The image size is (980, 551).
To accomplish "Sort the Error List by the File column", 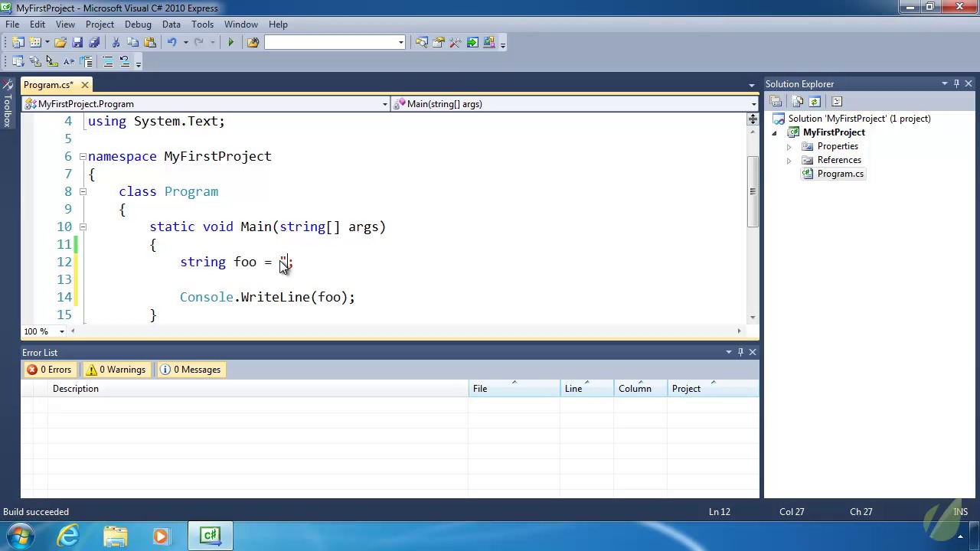I will [514, 389].
